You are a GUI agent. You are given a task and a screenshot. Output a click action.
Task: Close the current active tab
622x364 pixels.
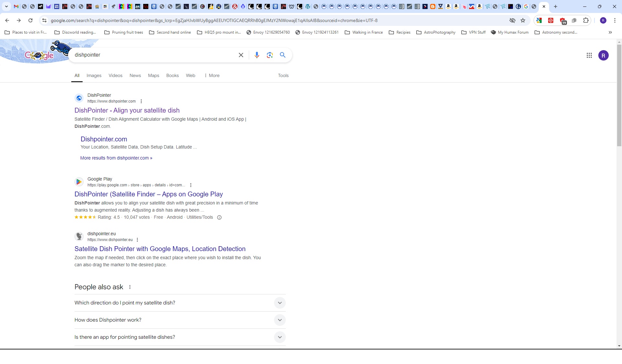click(x=544, y=6)
